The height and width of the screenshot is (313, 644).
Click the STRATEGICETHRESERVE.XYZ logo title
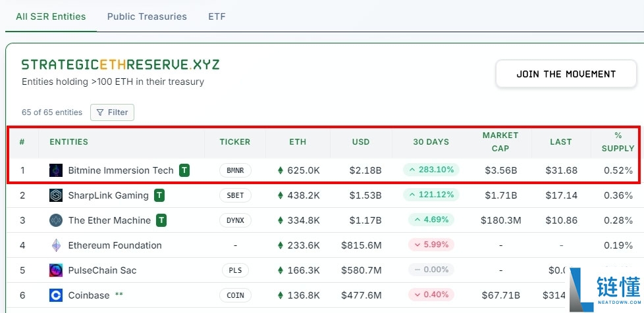click(121, 65)
